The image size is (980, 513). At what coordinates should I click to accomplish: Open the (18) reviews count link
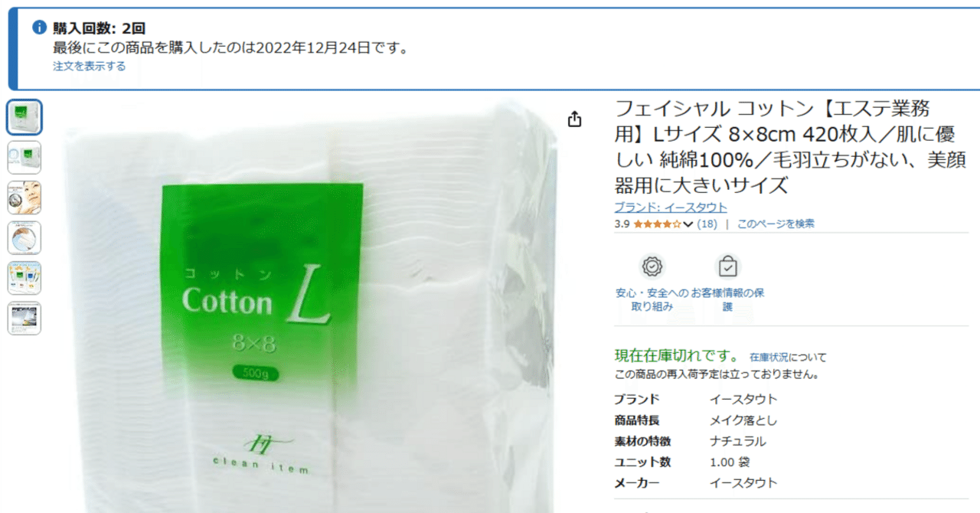click(707, 224)
